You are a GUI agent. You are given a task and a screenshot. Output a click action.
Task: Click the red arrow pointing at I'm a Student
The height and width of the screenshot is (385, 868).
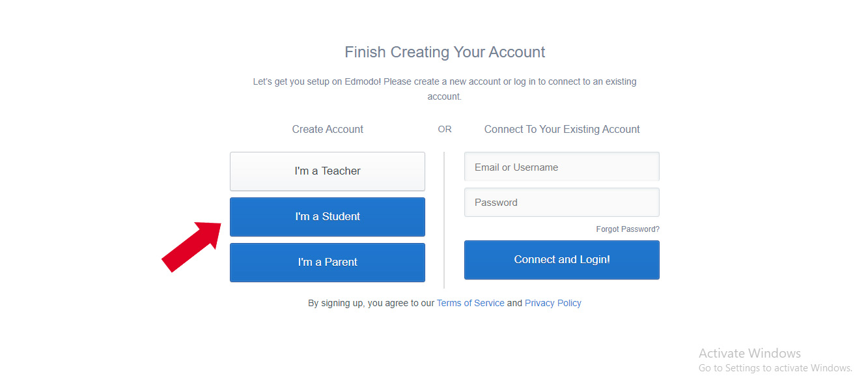point(192,246)
